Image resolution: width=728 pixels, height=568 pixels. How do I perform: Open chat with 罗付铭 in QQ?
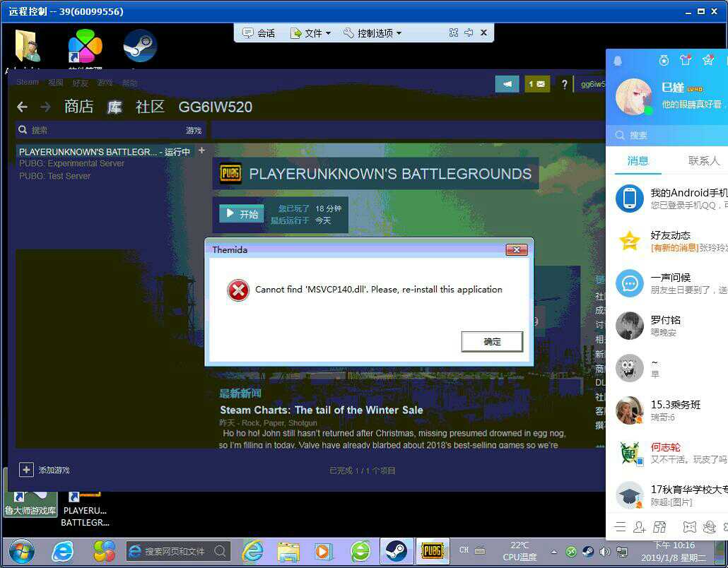pos(667,326)
